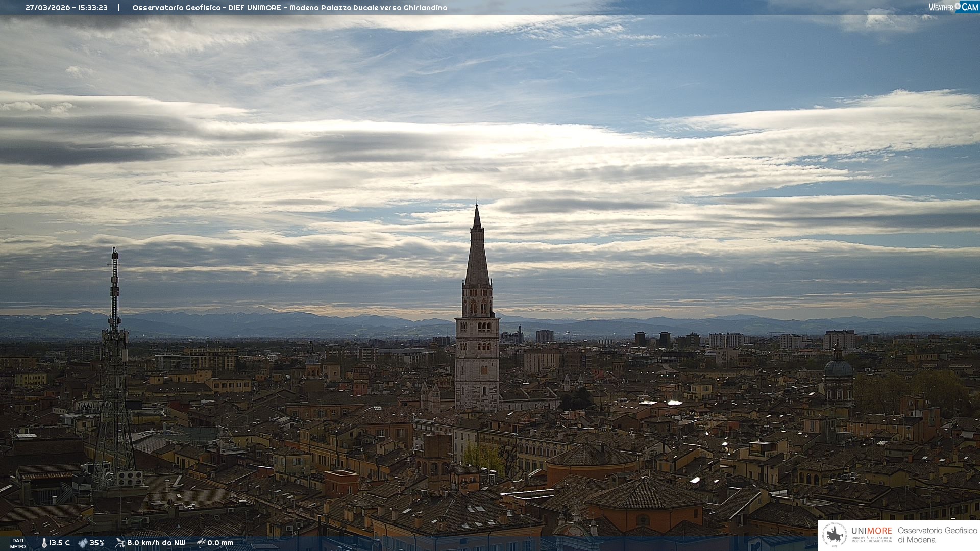980x551 pixels.
Task: Click the thermometer temperature icon
Action: click(44, 543)
